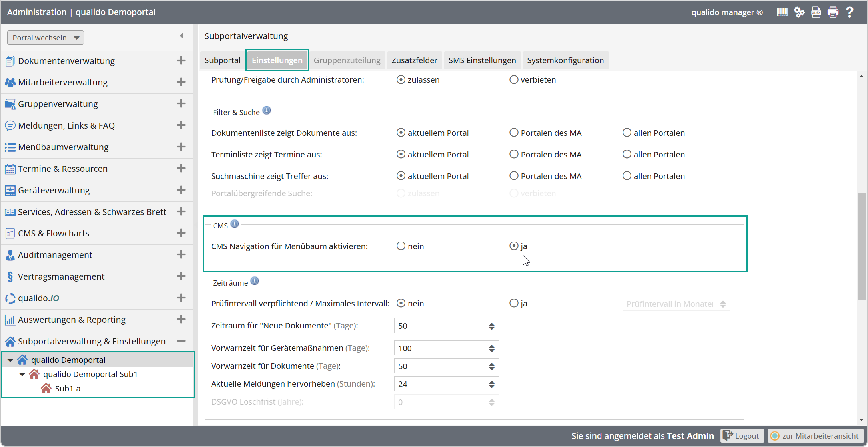Open the help question mark icon
The height and width of the screenshot is (447, 868).
click(x=850, y=12)
